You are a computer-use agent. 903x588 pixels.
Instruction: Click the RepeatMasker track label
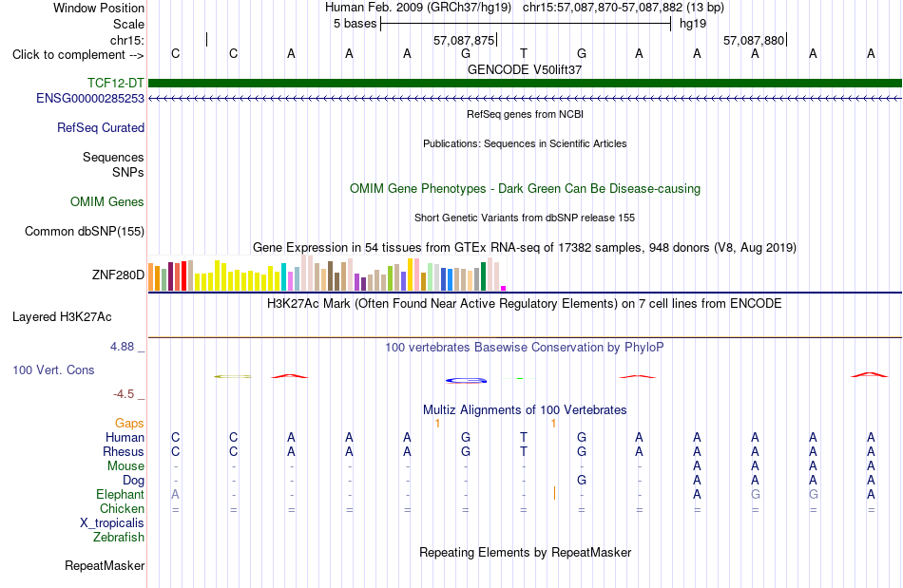pyautogui.click(x=105, y=566)
